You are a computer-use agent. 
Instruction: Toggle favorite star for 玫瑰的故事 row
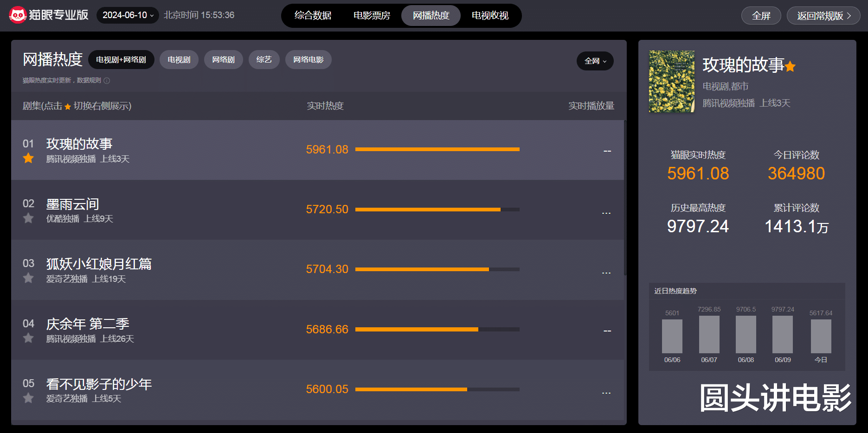28,158
